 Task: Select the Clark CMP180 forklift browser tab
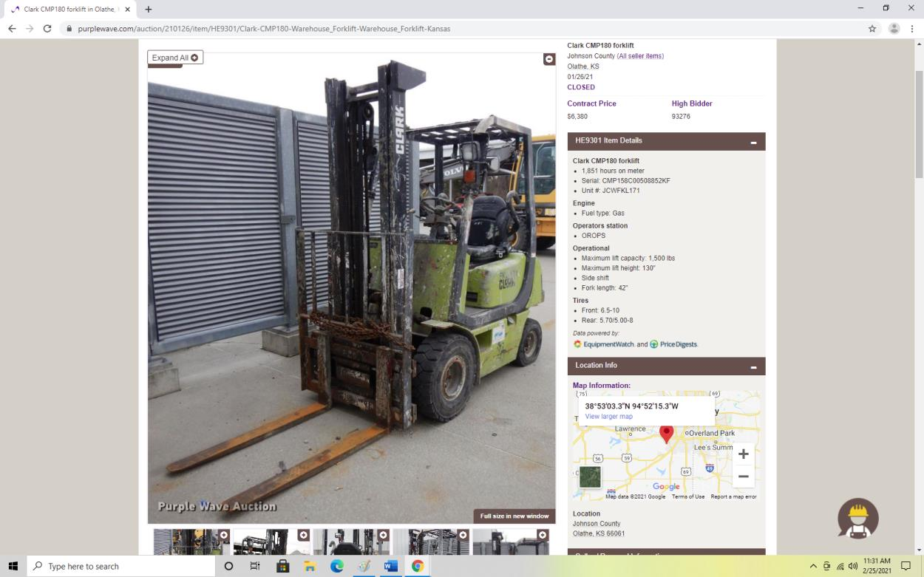pos(69,9)
